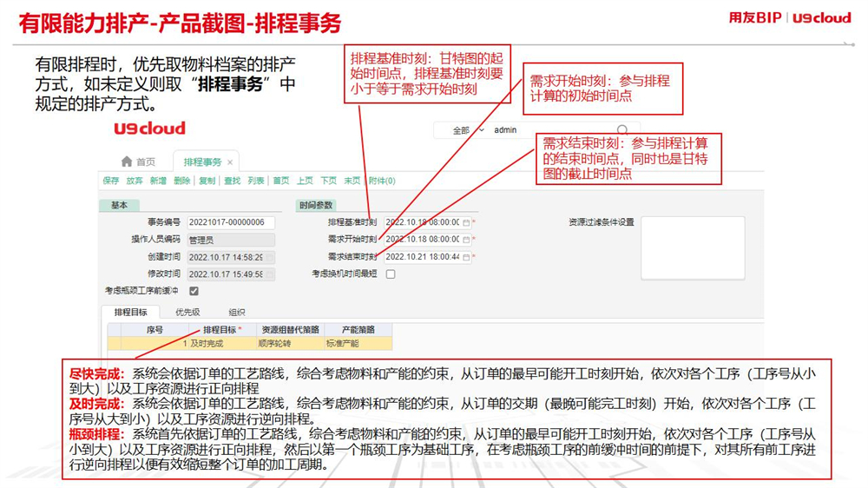Click 删除 in the toolbar

pyautogui.click(x=182, y=181)
